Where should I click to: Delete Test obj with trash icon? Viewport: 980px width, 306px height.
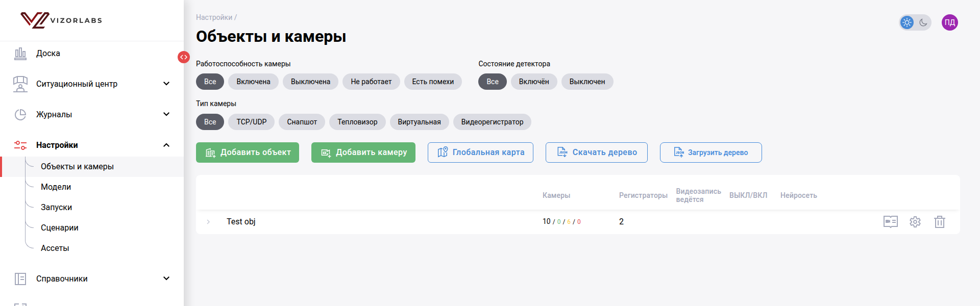tap(940, 222)
